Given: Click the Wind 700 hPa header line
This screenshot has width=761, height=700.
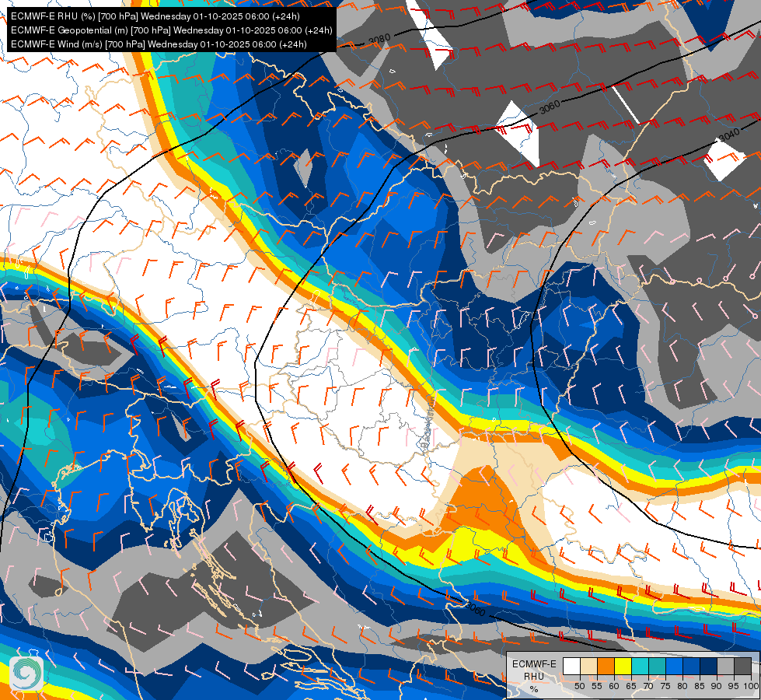Looking at the screenshot, I should coord(159,44).
